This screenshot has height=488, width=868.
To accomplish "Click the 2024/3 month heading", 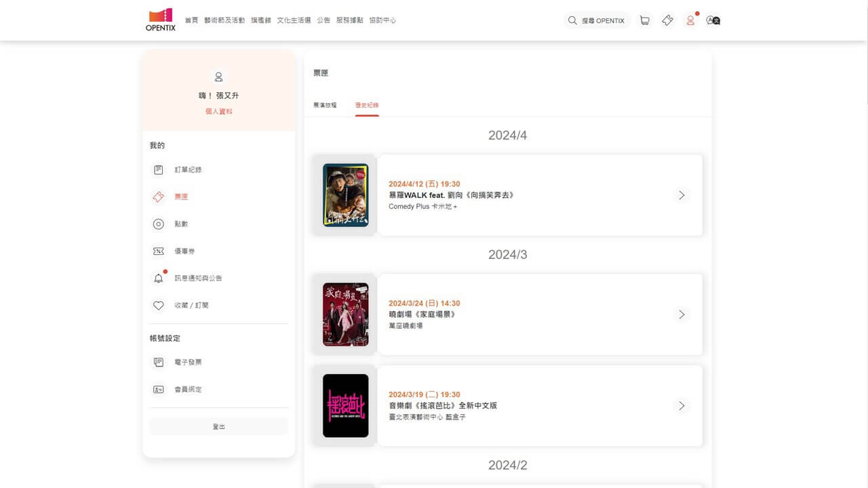I will click(507, 255).
